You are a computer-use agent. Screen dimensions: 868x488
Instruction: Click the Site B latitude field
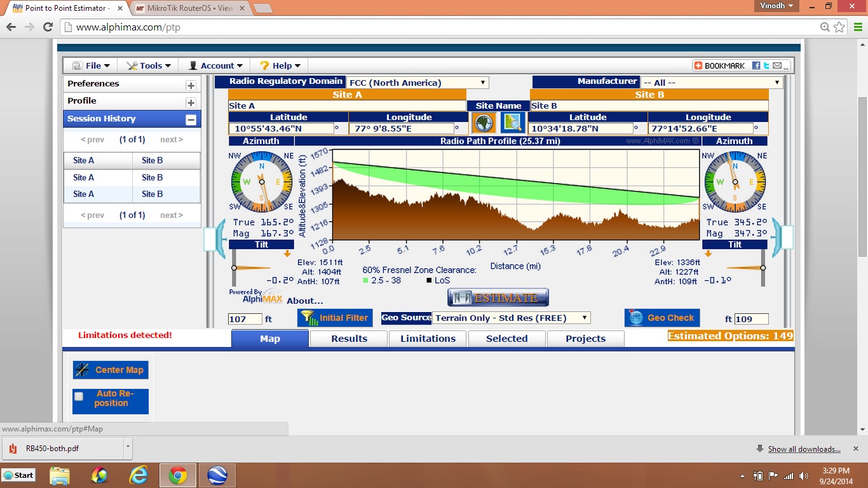(580, 128)
